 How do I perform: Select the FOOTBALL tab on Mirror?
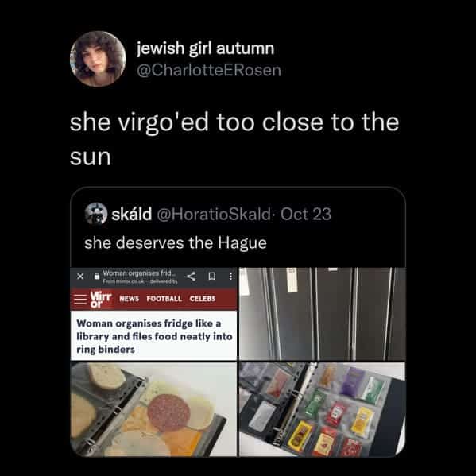[x=164, y=299]
